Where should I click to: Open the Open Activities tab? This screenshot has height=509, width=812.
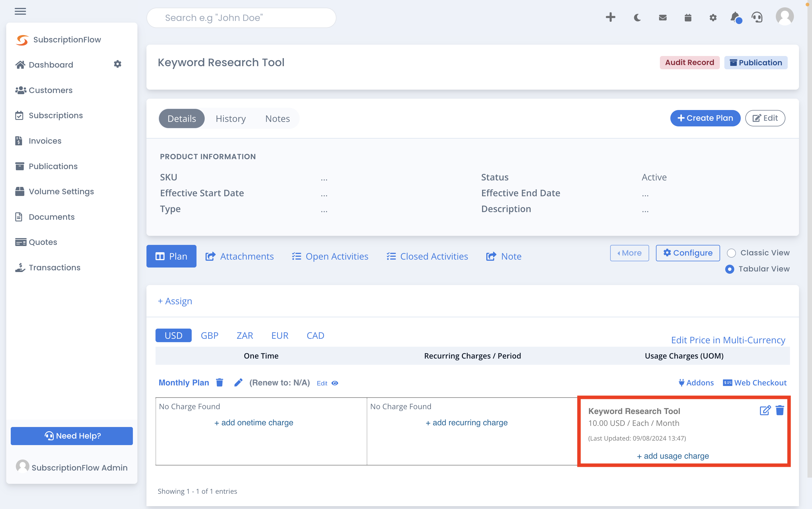coord(330,256)
